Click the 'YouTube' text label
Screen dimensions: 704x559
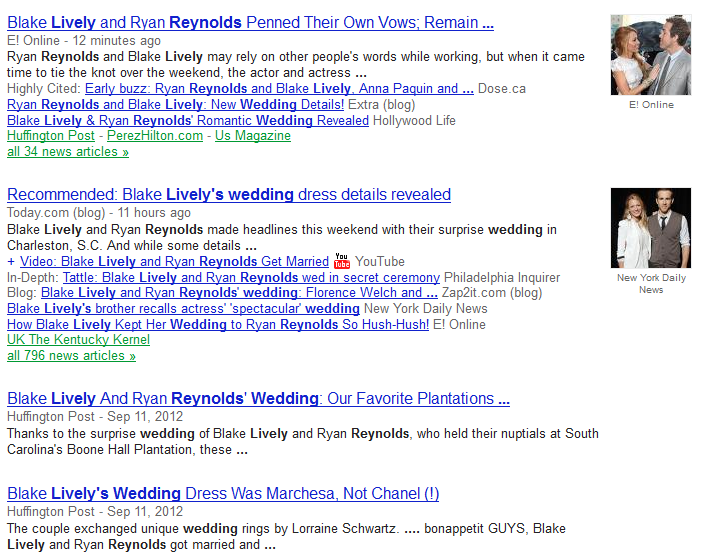(x=380, y=262)
